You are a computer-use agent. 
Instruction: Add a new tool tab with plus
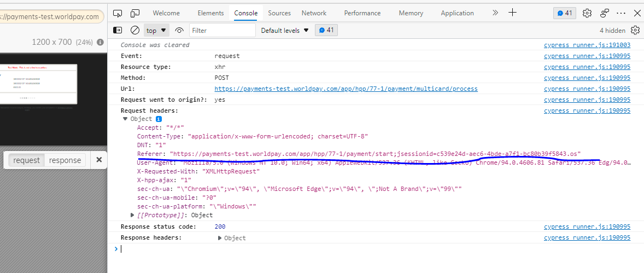click(512, 13)
